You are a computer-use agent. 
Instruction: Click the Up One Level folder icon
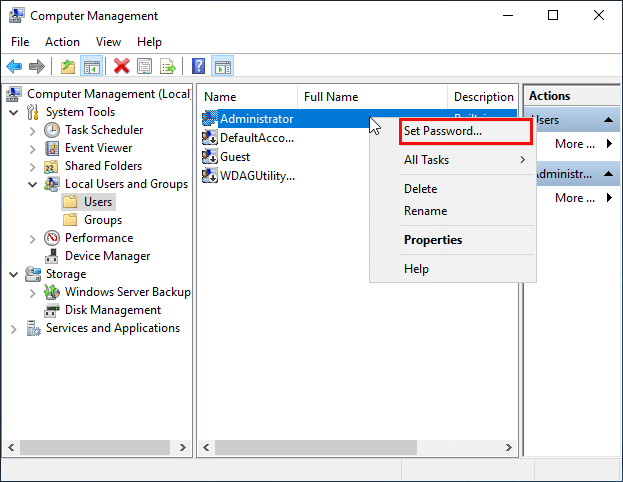(x=67, y=67)
